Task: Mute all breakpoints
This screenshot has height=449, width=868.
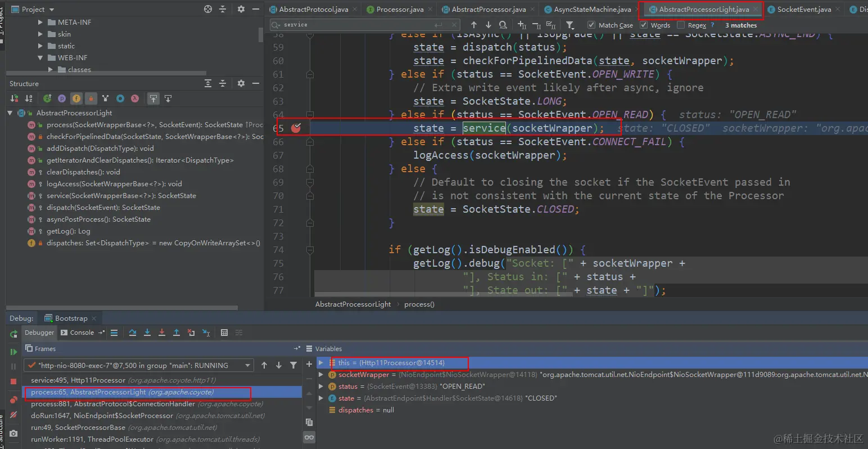Action: pos(13,415)
